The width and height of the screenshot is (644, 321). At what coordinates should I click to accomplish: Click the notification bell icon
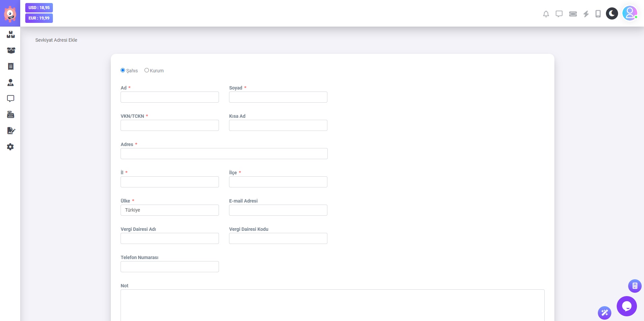click(x=546, y=14)
